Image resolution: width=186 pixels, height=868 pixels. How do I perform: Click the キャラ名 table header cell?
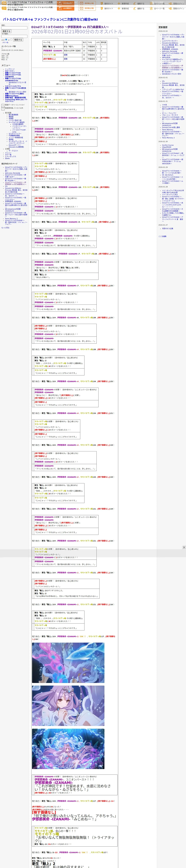[x=53, y=42]
